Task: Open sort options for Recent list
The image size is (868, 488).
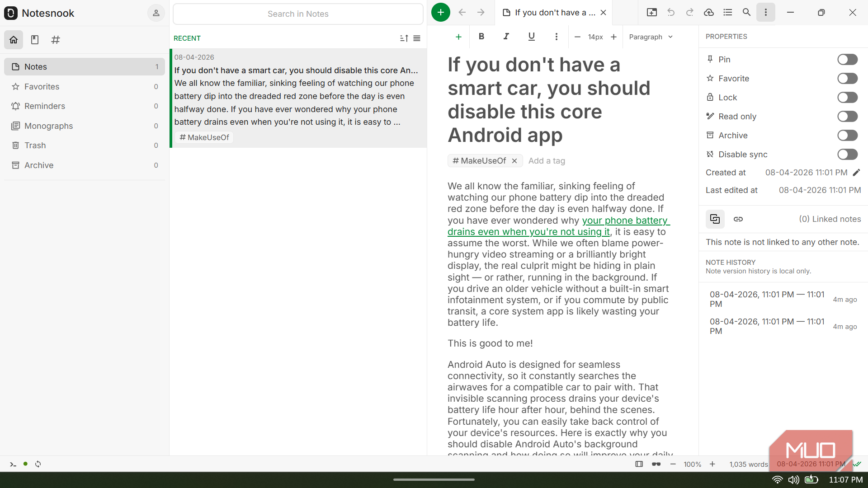Action: tap(404, 38)
